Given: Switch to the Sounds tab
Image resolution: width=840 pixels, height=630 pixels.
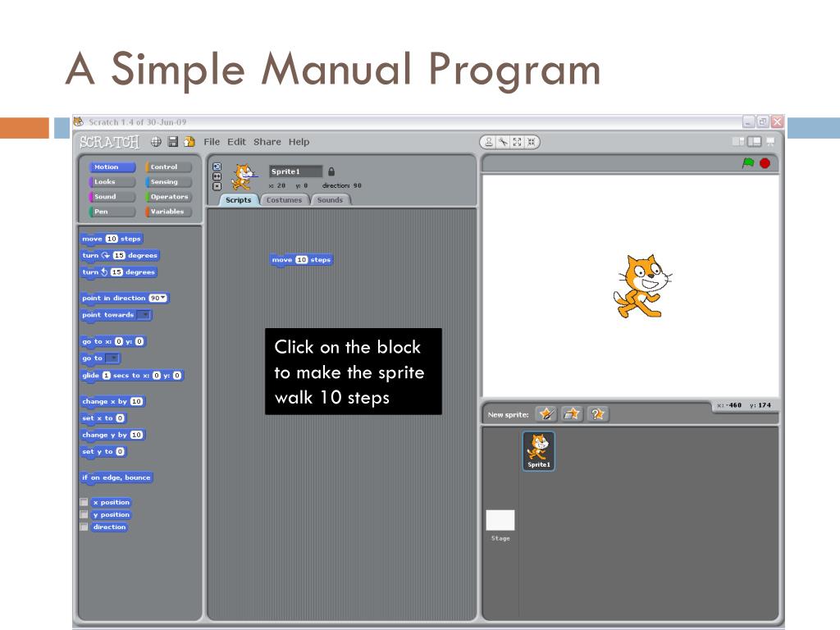Looking at the screenshot, I should 330,200.
